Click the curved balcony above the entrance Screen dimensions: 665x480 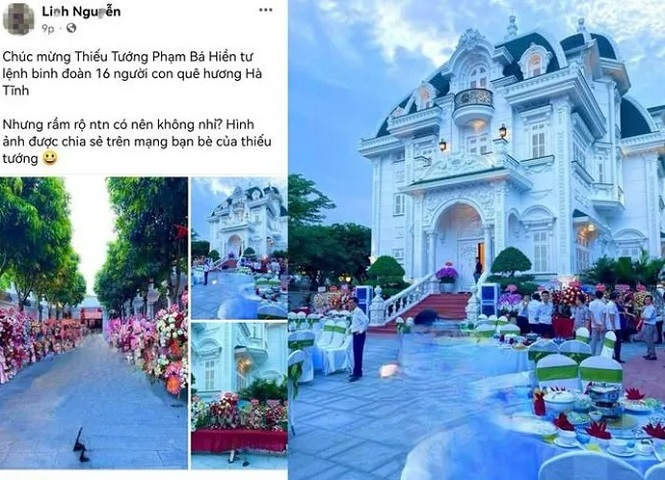point(473,104)
